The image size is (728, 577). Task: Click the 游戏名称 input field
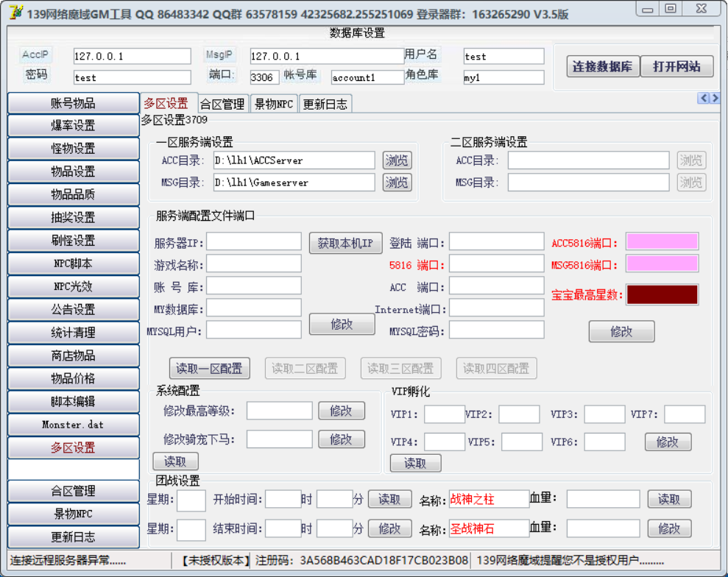pos(254,263)
